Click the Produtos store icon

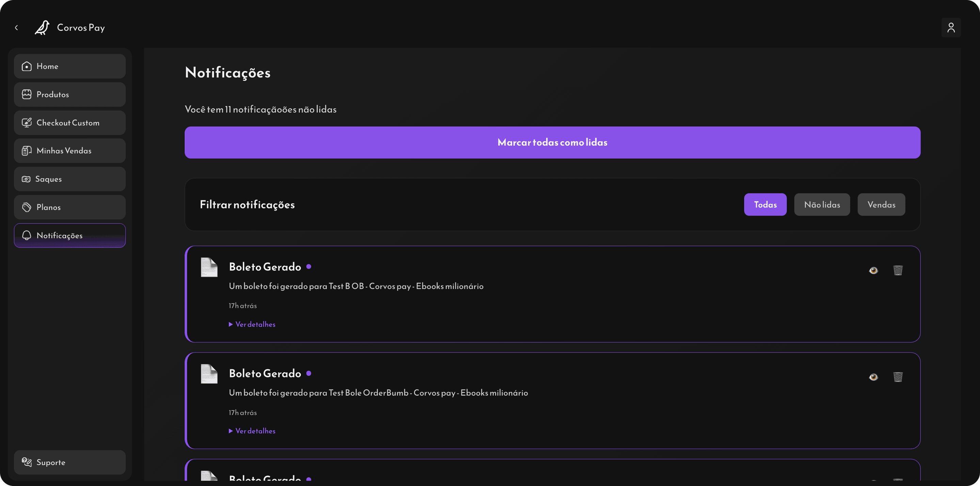tap(27, 94)
